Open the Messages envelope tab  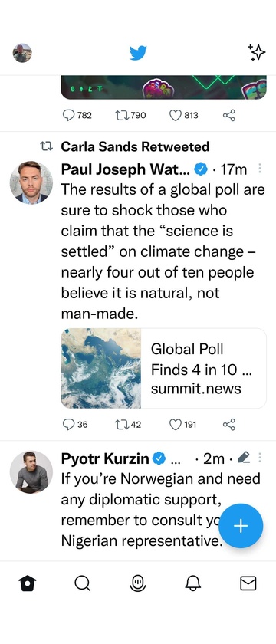[248, 583]
